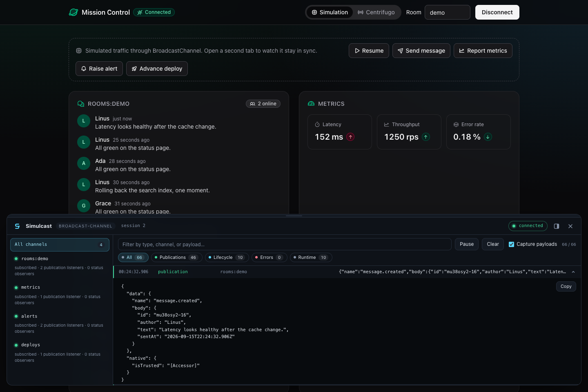
Task: Select the alerts channel
Action: pos(60,323)
